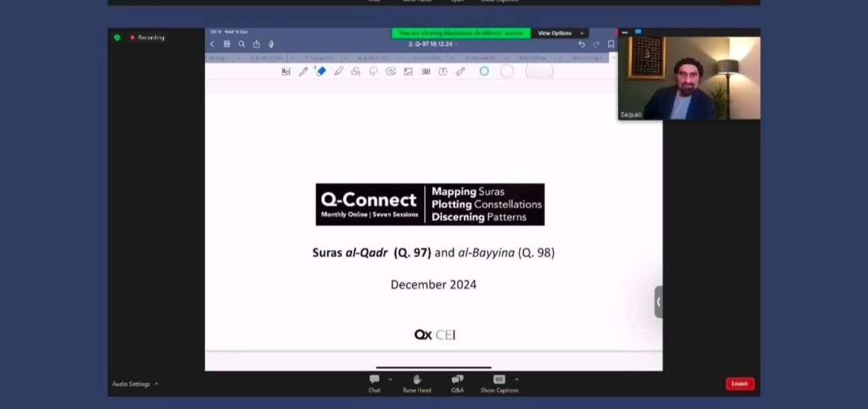Bookmark the current page
The image size is (868, 409).
point(611,44)
